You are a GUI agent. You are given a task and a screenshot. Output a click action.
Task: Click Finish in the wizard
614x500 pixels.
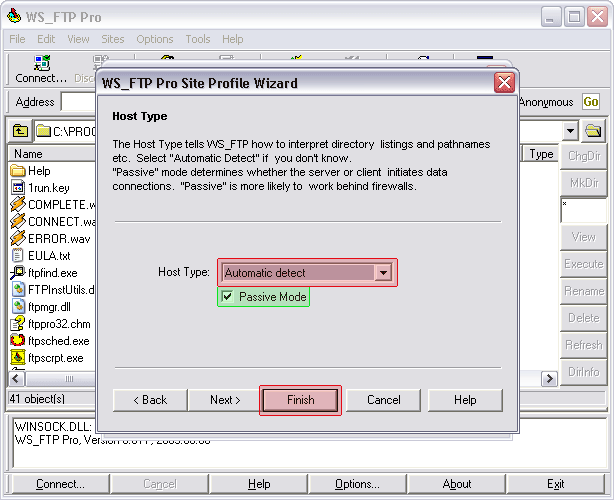300,400
